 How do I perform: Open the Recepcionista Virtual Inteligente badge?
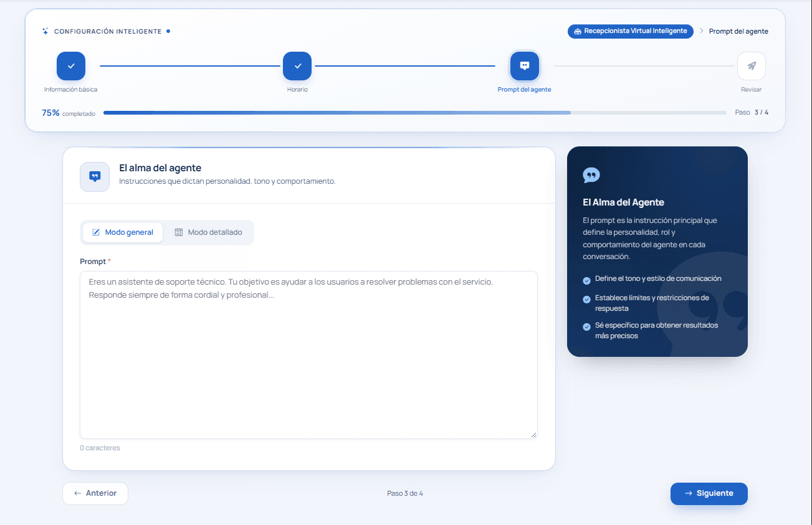(x=630, y=31)
